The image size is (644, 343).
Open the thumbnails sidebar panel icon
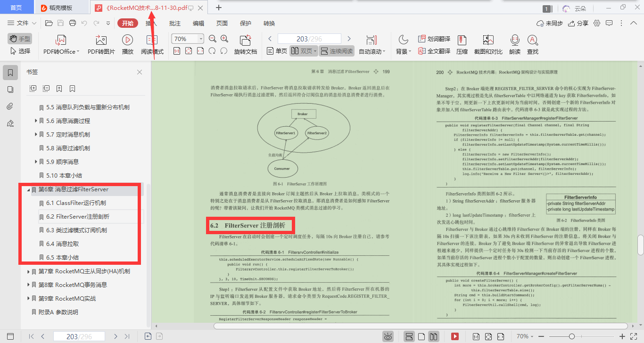coord(10,90)
